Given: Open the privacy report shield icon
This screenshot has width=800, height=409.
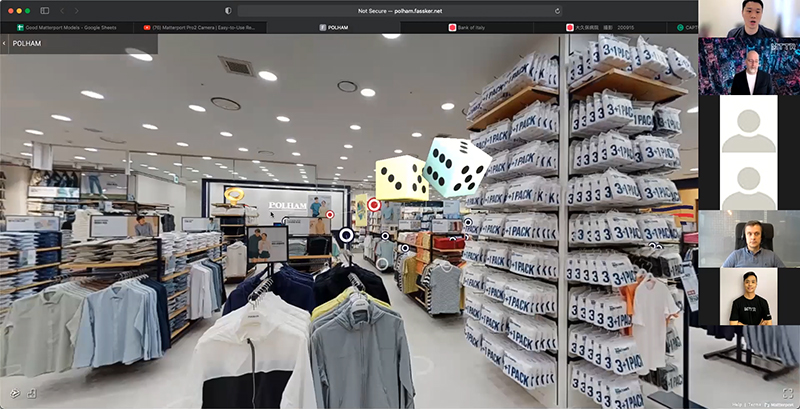Looking at the screenshot, I should coord(228,11).
